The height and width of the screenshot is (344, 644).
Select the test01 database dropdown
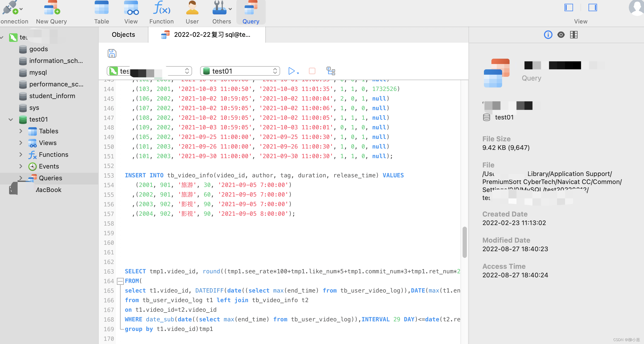[x=240, y=71]
